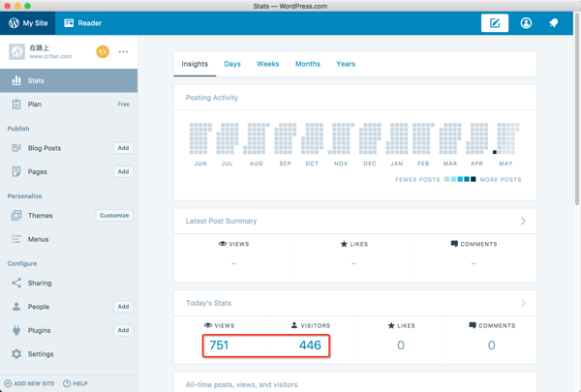Click today's comments count 0
This screenshot has height=392, width=581.
(491, 345)
